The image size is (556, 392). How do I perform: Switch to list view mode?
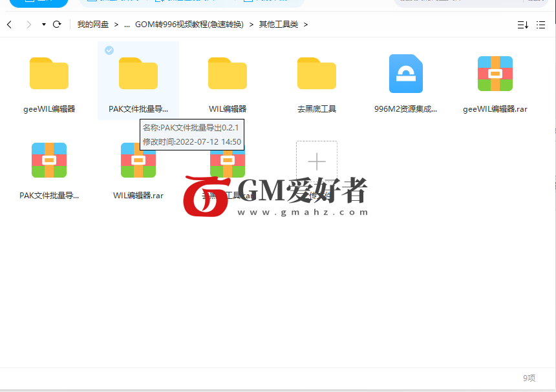pyautogui.click(x=540, y=25)
